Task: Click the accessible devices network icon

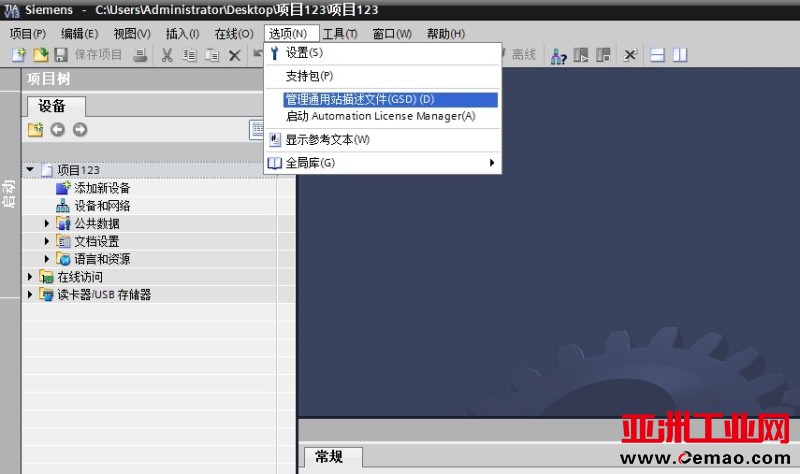Action: 559,55
